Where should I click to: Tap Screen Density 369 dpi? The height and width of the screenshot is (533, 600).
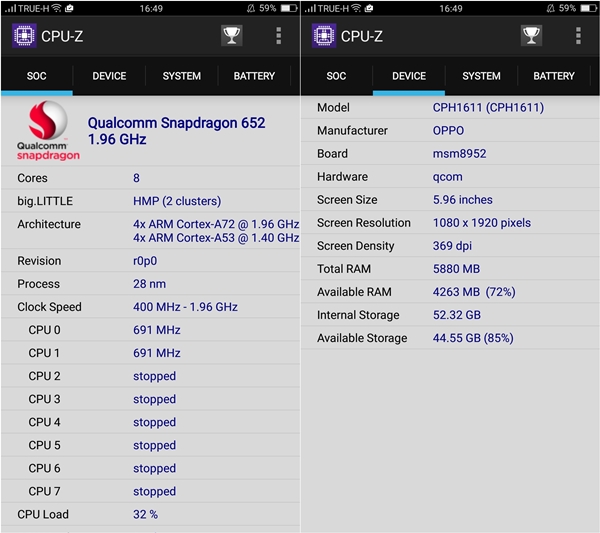coord(452,246)
